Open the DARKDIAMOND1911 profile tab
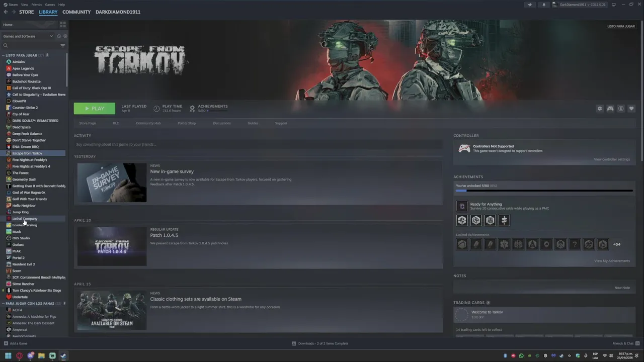The width and height of the screenshot is (644, 362). pyautogui.click(x=118, y=12)
